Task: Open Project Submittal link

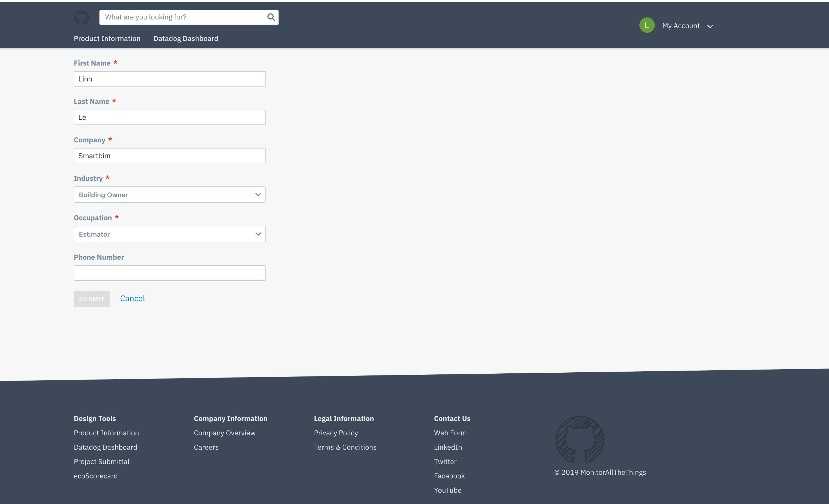Action: pyautogui.click(x=101, y=461)
